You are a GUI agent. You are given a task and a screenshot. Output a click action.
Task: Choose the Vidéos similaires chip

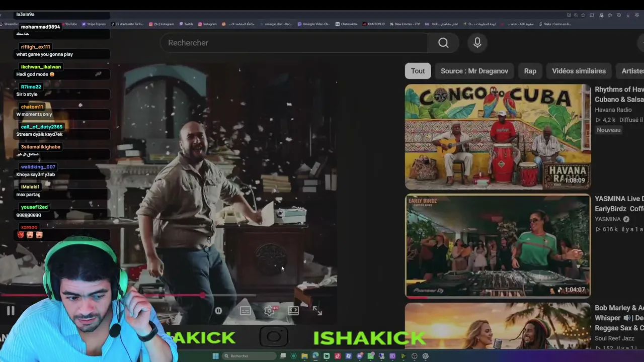pyautogui.click(x=579, y=71)
